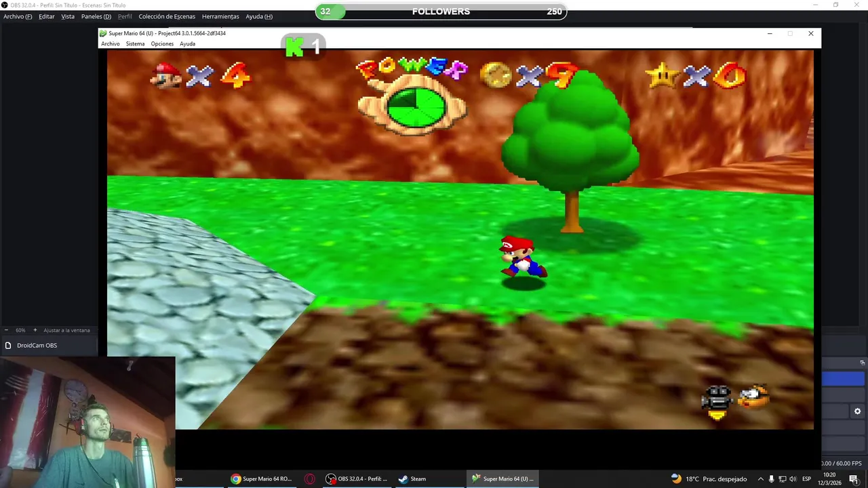Switch to Chrome Super Mario 64 RO... taskbar item
This screenshot has height=488, width=868.
(261, 479)
